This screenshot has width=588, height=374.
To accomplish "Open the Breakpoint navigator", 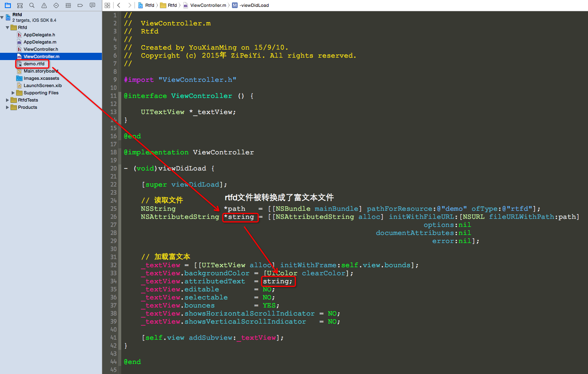I will click(80, 5).
